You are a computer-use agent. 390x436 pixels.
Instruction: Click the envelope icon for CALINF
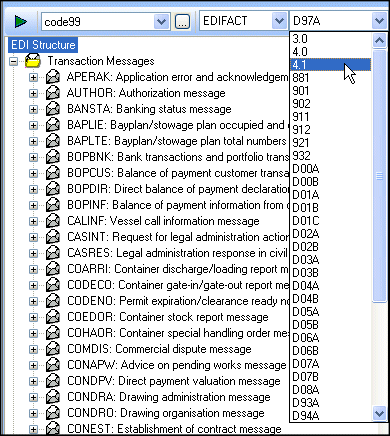pos(53,221)
